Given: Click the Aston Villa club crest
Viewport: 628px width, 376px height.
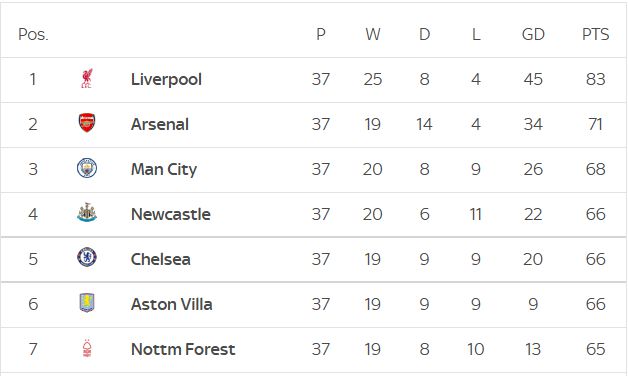Looking at the screenshot, I should [87, 303].
